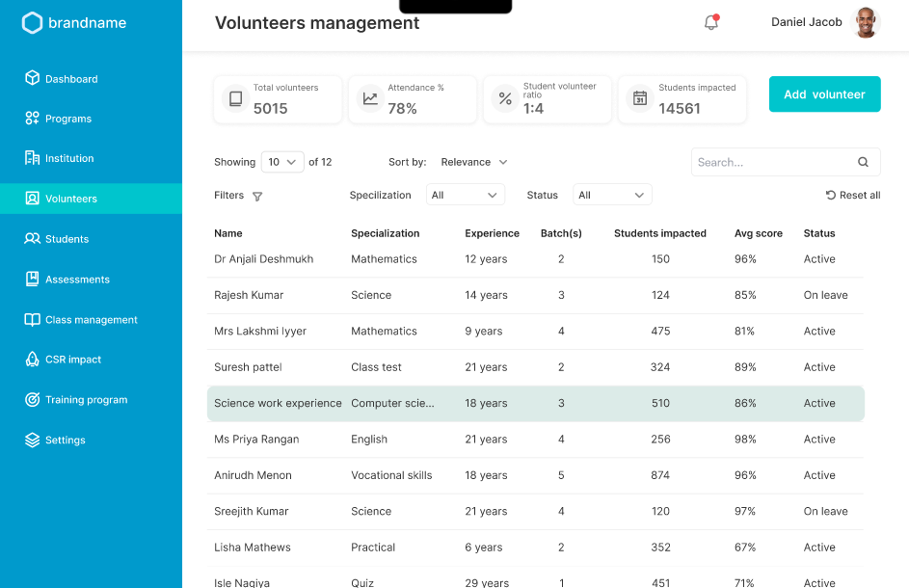Click the 874 students impacted cell
909x588 pixels.
pyautogui.click(x=660, y=475)
